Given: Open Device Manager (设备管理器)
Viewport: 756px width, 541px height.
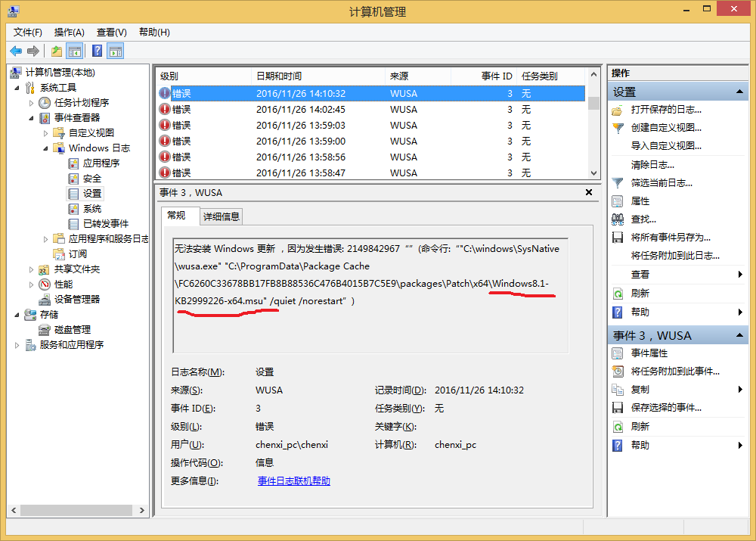Looking at the screenshot, I should pos(76,299).
